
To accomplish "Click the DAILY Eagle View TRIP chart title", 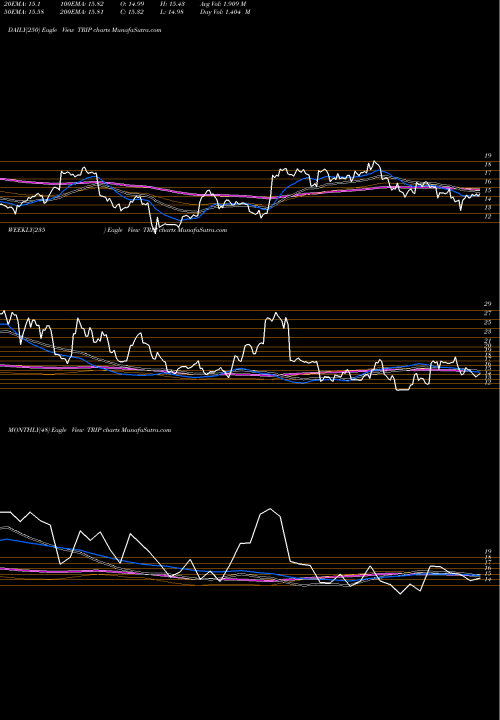I will tap(84, 30).
